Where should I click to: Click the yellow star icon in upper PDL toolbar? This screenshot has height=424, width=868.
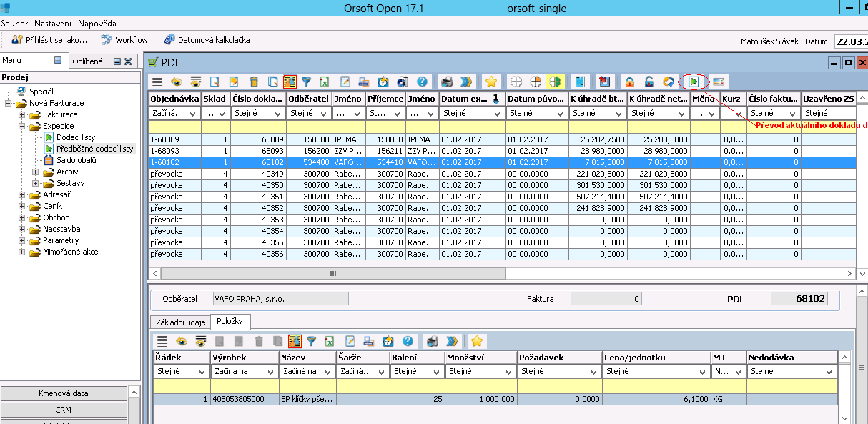coord(490,82)
